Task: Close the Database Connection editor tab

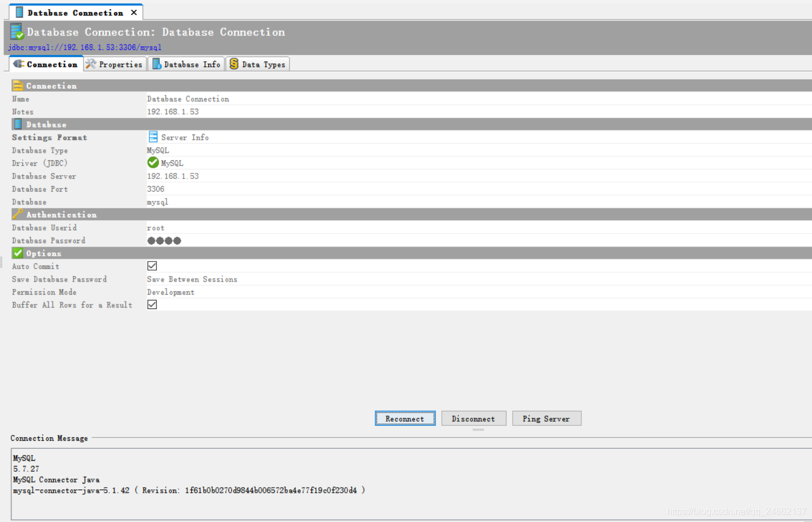Action: tap(134, 12)
